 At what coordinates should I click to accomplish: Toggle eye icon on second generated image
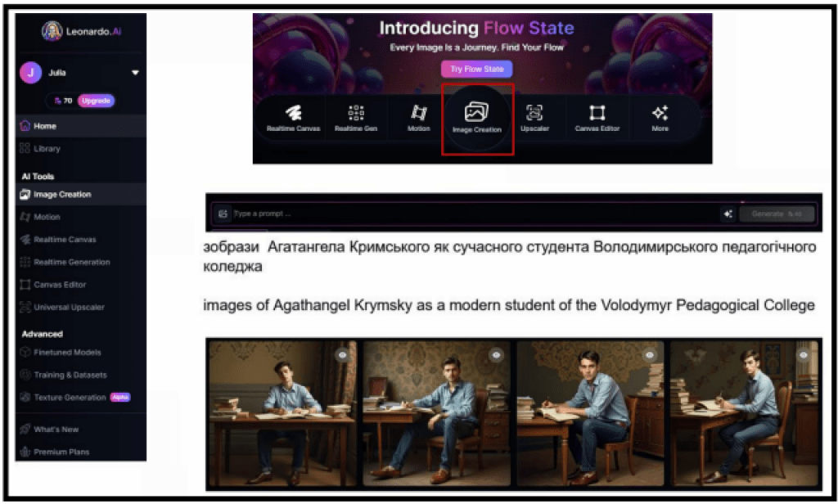pos(497,355)
